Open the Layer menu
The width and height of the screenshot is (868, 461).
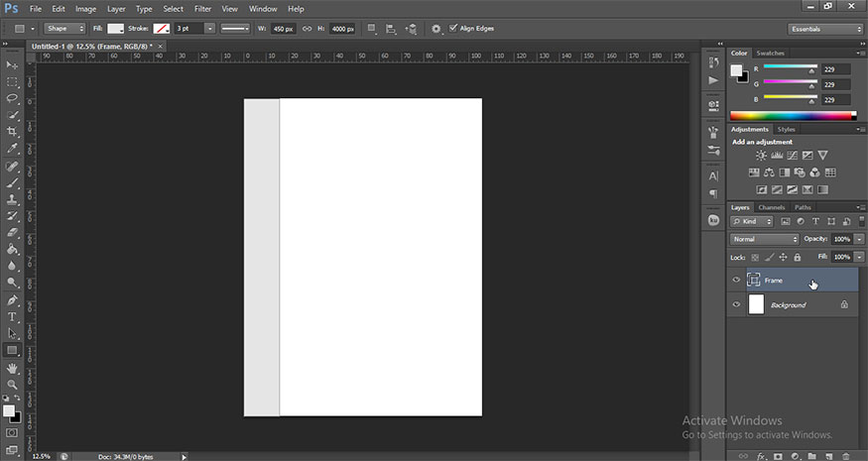116,9
